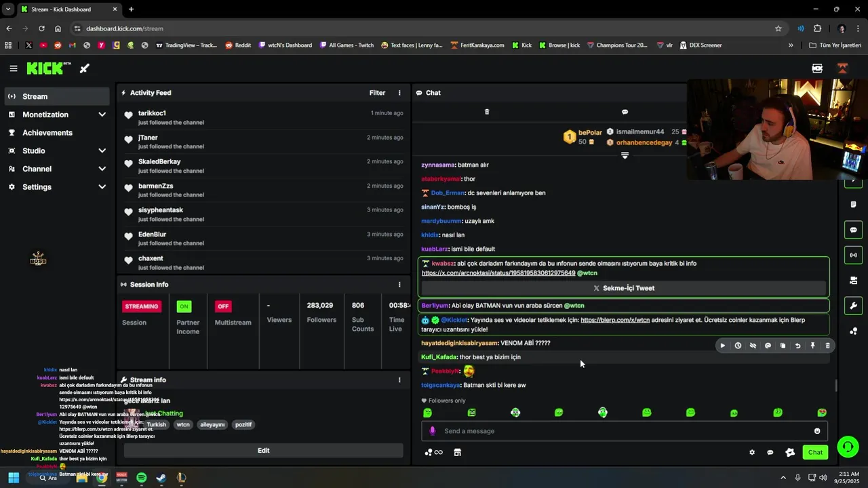Click the points infinity icon below the message box
Screen dimensions: 868x488
(x=433, y=452)
